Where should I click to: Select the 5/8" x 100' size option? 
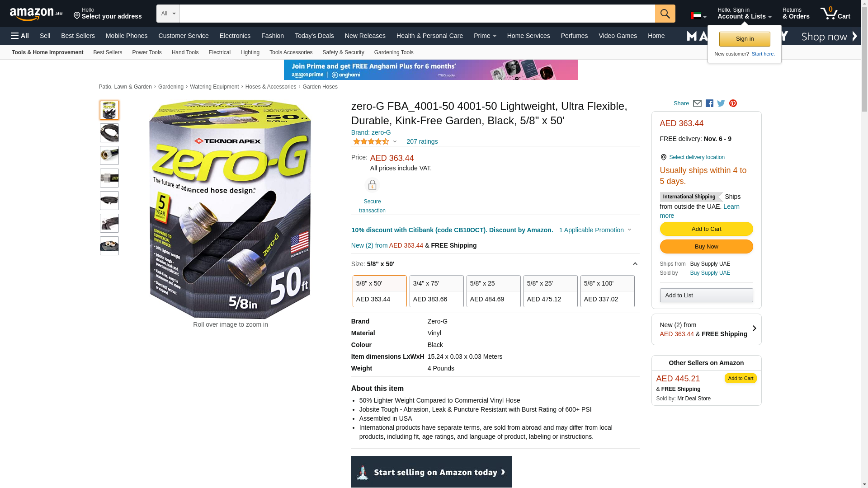coord(607,291)
